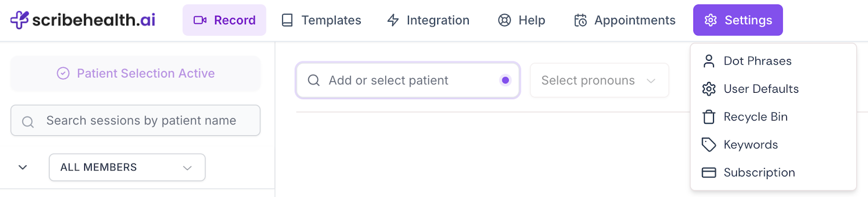The image size is (868, 197).
Task: Click the scribehealth.ai logo icon
Action: pos(20,20)
